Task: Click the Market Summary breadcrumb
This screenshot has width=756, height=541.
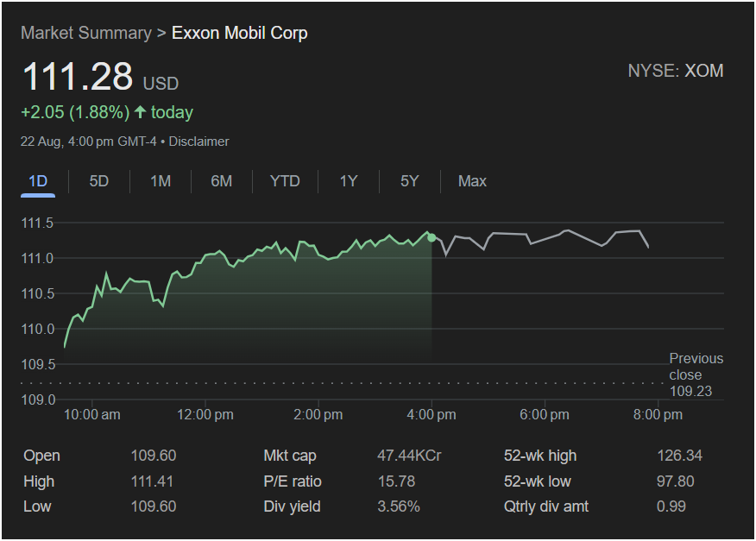Action: click(85, 33)
